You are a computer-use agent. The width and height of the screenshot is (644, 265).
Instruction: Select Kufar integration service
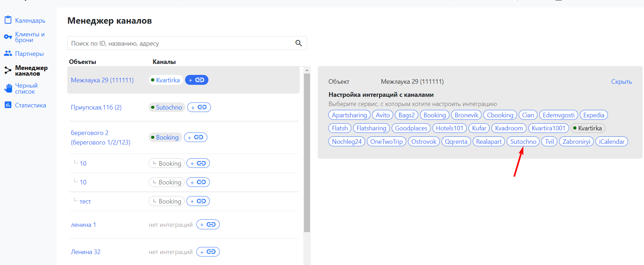479,128
